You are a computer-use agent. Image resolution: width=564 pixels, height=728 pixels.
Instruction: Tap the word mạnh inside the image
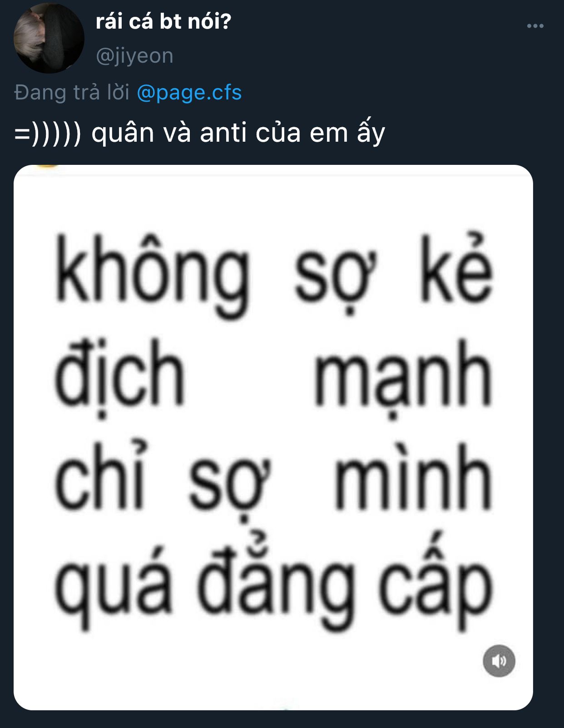pos(403,379)
